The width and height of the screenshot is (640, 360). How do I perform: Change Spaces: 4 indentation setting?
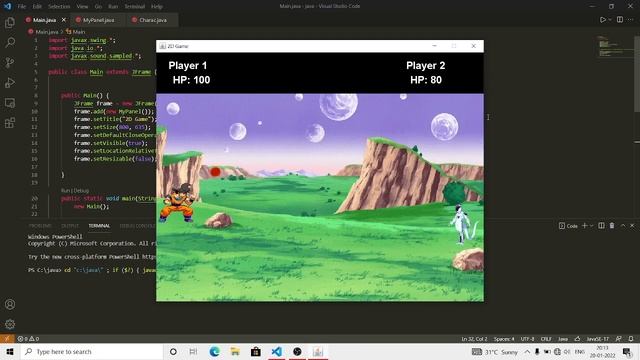tap(504, 339)
